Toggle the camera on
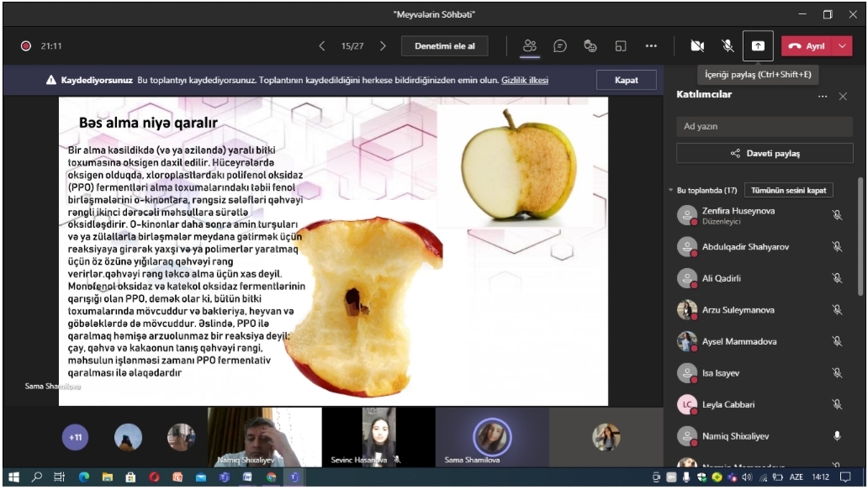 [x=697, y=46]
